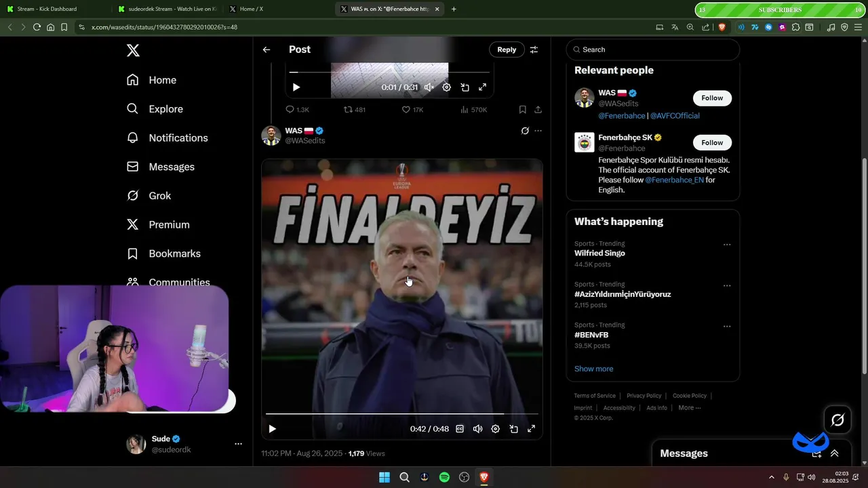Viewport: 868px width, 488px height.
Task: Seek on the lower video progress bar
Action: point(402,413)
